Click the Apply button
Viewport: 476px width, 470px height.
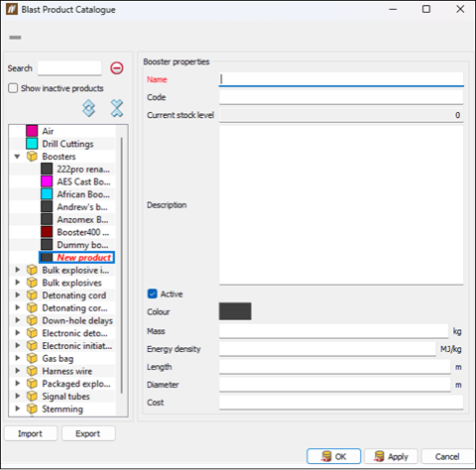click(x=391, y=456)
